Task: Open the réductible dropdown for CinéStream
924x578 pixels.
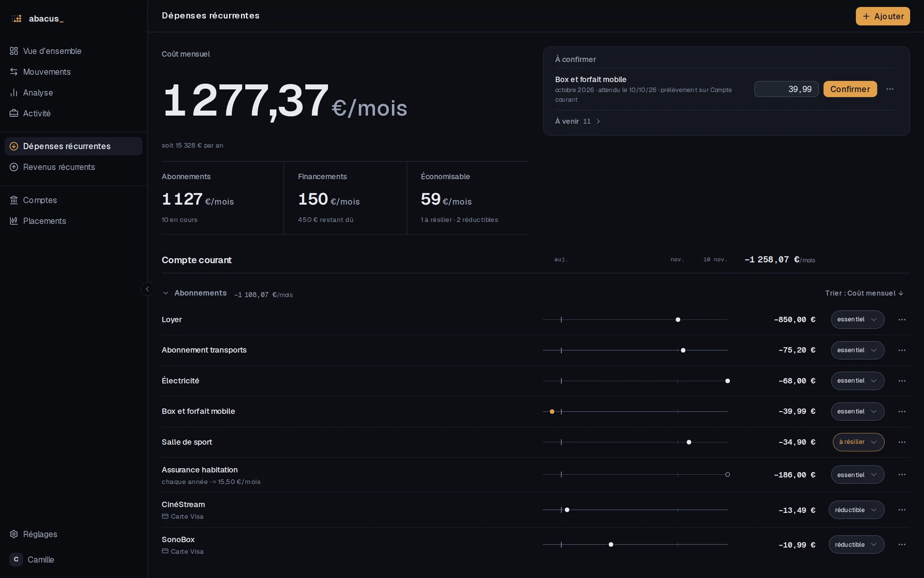Action: click(x=856, y=510)
